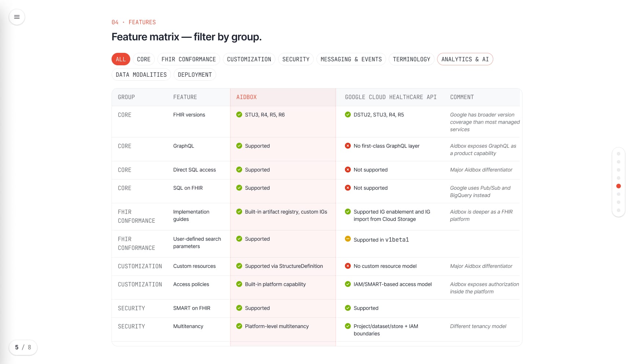Show only MESSAGING & EVENTS features
Screen dimensions: 634x364
[x=351, y=59]
